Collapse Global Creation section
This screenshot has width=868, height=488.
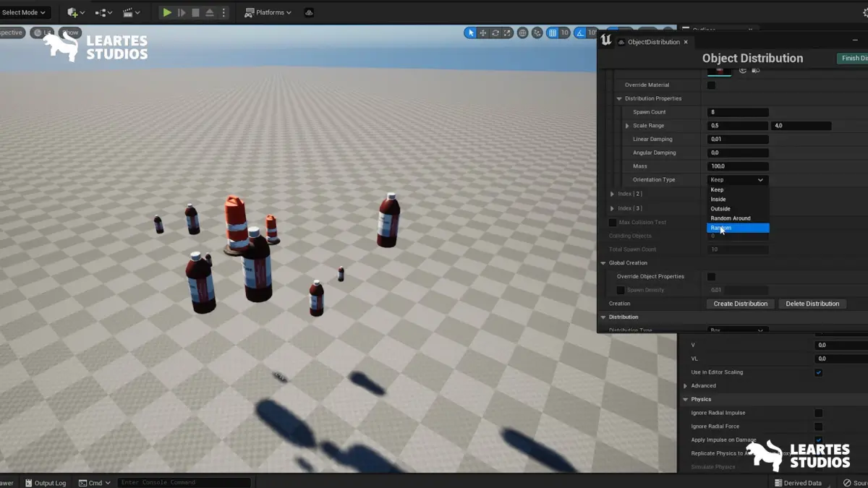(x=603, y=263)
